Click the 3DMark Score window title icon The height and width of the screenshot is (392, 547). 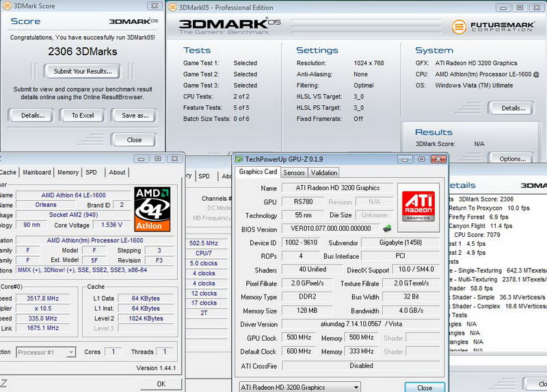point(7,5)
